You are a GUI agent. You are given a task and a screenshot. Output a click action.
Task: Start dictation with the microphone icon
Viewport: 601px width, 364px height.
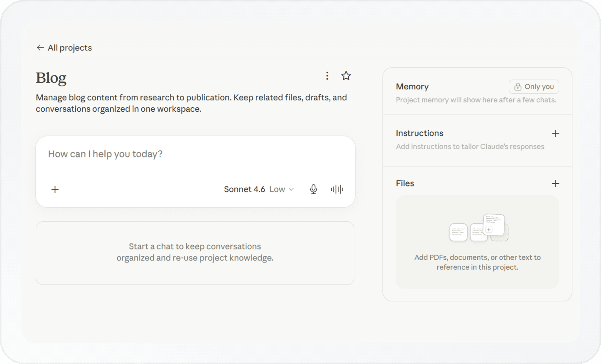tap(313, 189)
